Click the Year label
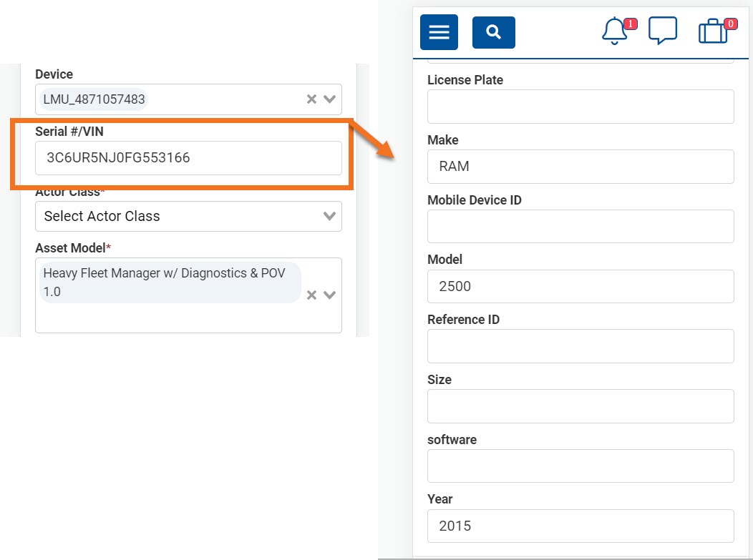This screenshot has height=560, width=753. [440, 499]
